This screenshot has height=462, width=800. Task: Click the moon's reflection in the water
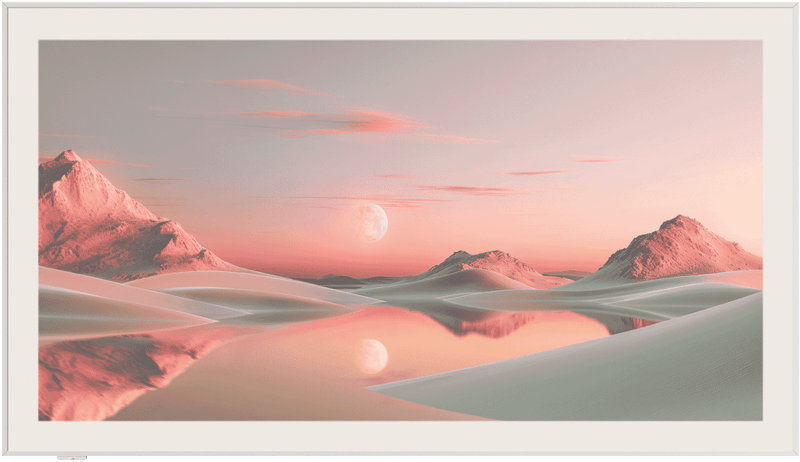tap(372, 355)
